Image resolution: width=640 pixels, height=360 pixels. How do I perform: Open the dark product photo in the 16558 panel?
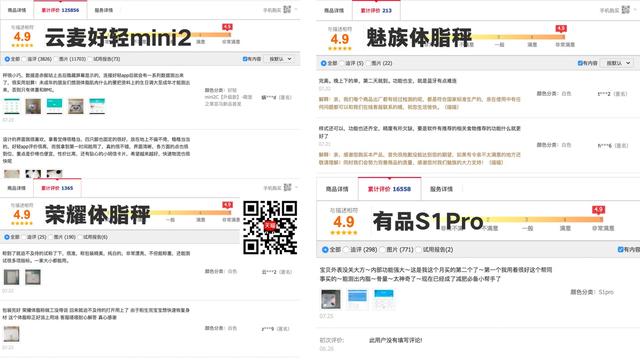click(331, 299)
